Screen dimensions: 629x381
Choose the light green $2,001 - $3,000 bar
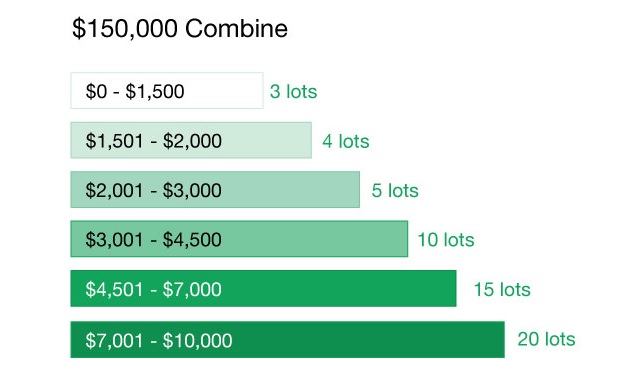215,190
